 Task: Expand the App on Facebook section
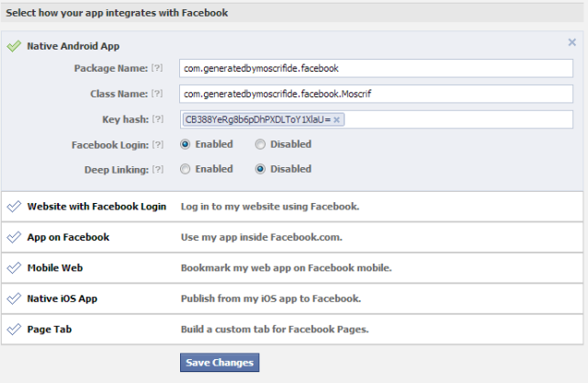[292, 237]
